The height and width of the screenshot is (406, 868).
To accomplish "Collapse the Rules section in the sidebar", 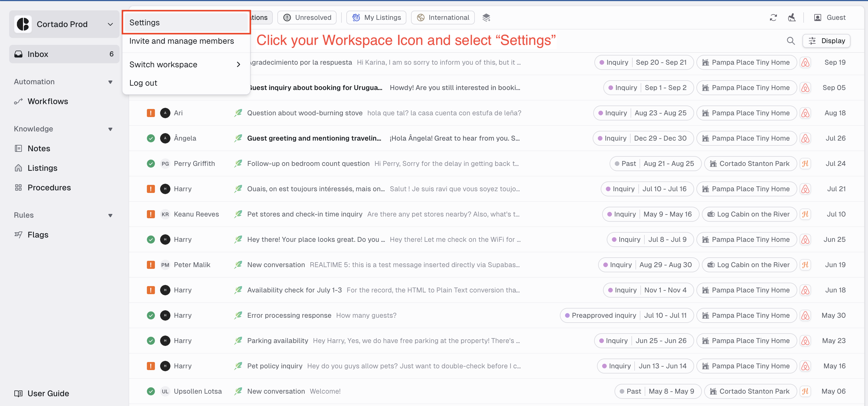I will click(x=111, y=215).
